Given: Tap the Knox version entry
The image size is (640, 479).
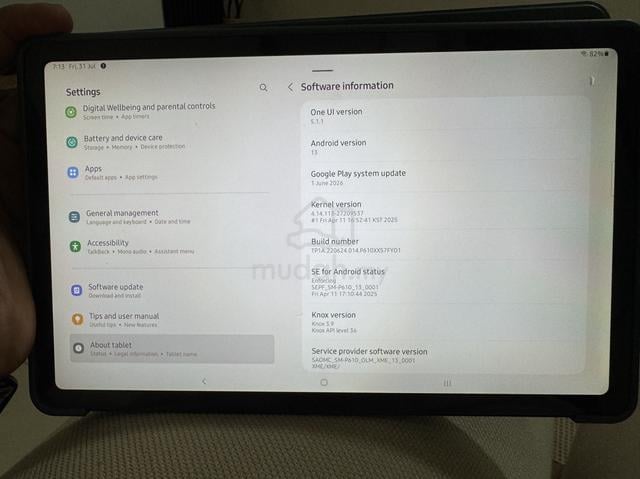Looking at the screenshot, I should pyautogui.click(x=445, y=322).
